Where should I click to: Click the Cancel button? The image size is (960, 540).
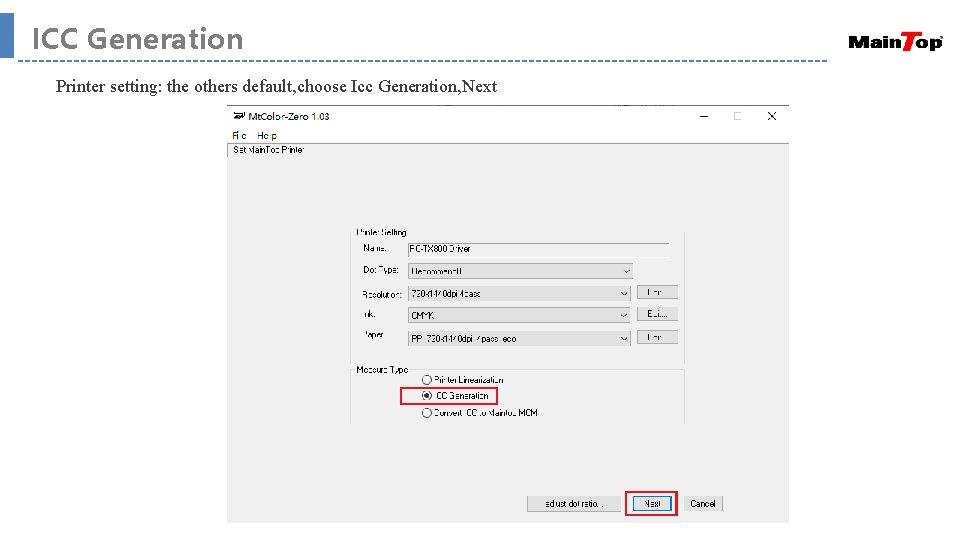[703, 504]
